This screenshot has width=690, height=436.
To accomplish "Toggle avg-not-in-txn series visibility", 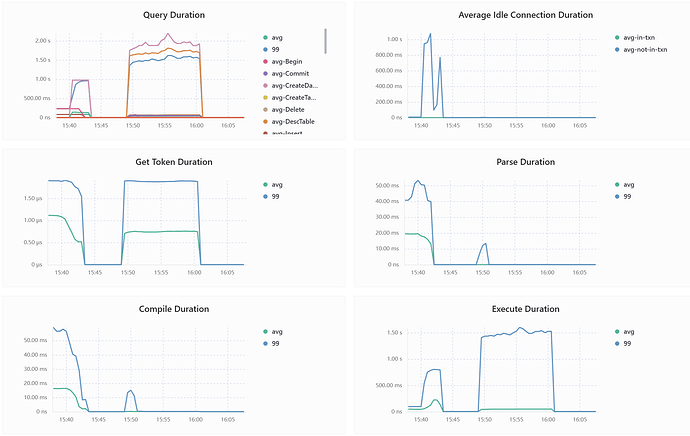I will pos(641,50).
